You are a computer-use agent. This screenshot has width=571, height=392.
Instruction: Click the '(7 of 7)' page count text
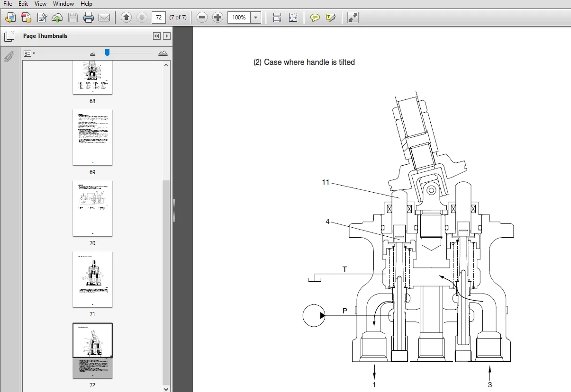[x=178, y=18]
